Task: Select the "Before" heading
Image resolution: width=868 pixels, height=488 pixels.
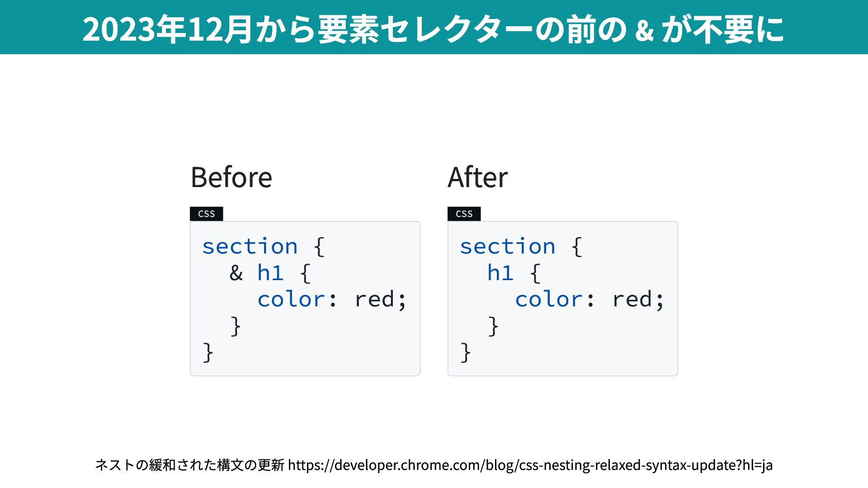Action: click(231, 177)
